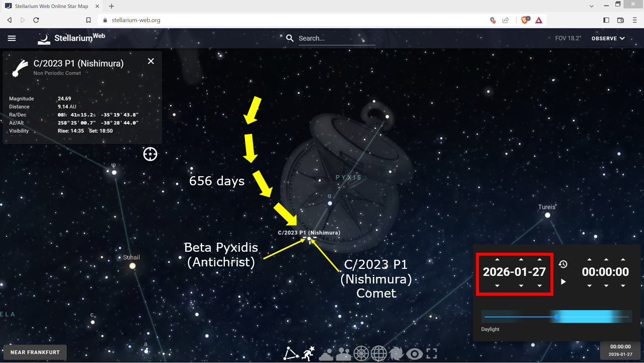Reset time to current with clock icon
This screenshot has height=363, width=644.
point(563,264)
